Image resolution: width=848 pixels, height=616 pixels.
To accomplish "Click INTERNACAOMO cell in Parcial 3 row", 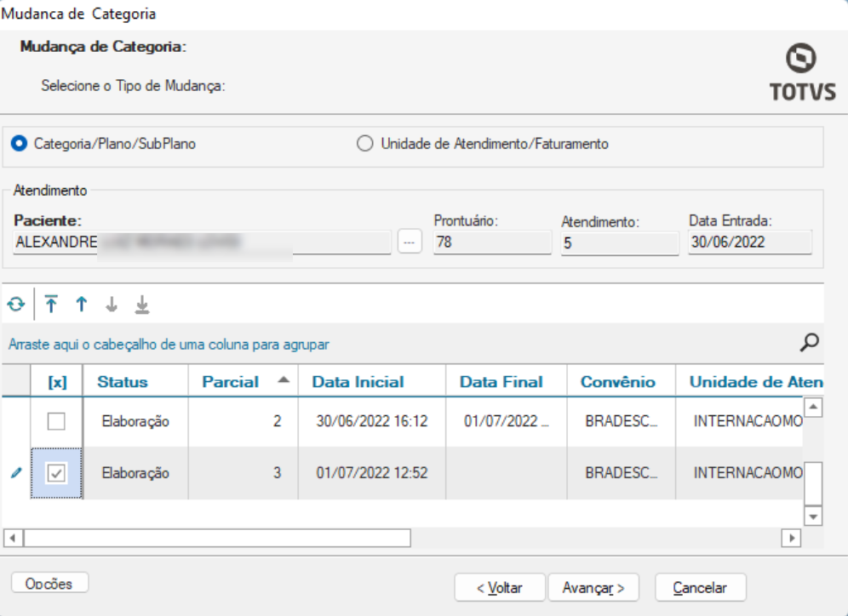I will [739, 473].
